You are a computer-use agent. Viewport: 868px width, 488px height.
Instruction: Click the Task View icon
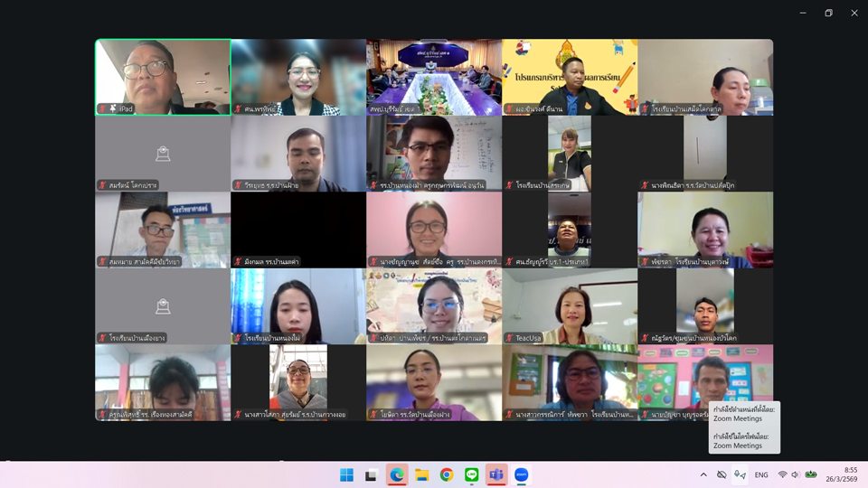point(371,474)
